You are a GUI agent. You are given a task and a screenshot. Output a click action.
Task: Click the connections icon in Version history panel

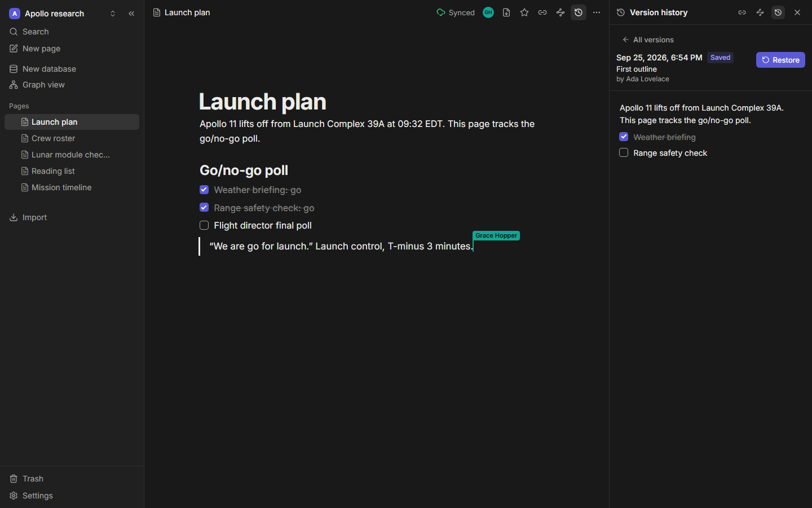(760, 12)
